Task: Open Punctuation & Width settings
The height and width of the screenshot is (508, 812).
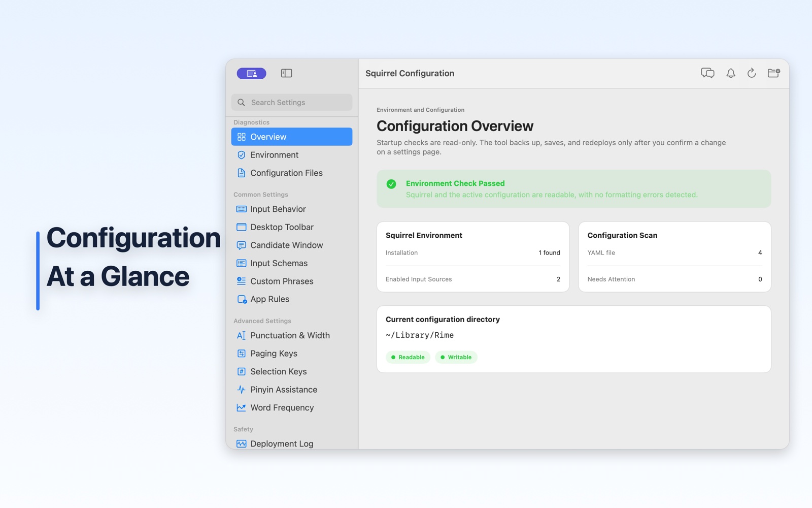Action: (x=292, y=335)
